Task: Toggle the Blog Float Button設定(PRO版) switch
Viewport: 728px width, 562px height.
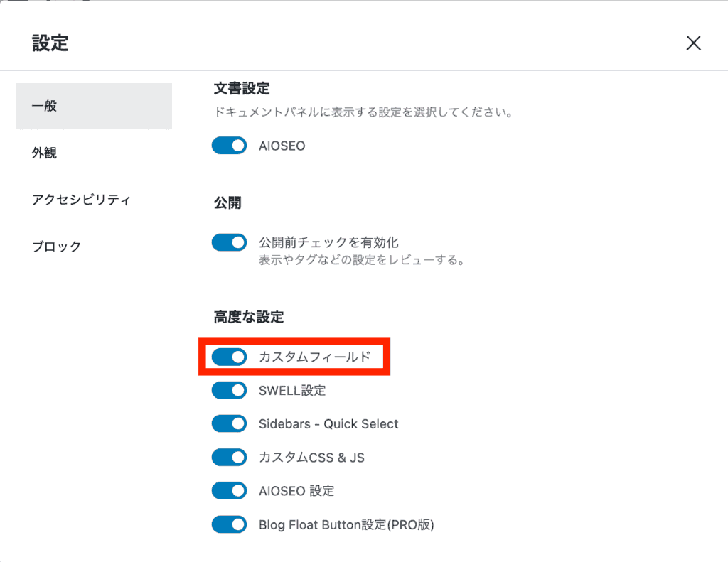Action: pyautogui.click(x=229, y=525)
